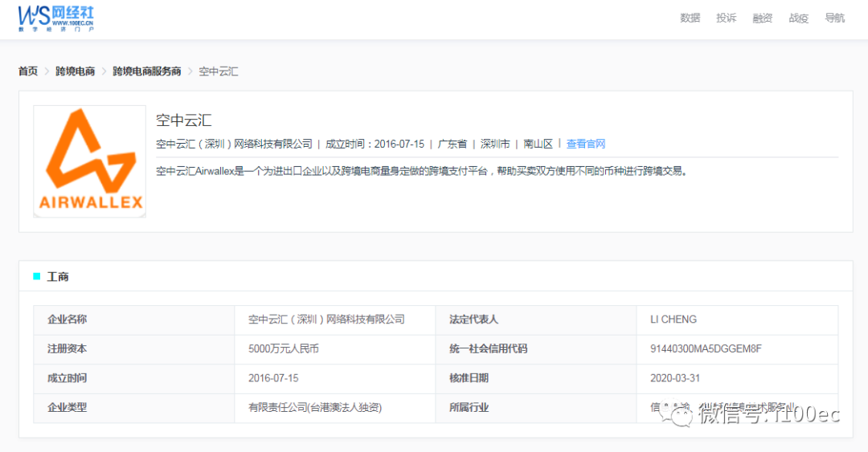The height and width of the screenshot is (452, 868).
Task: Go to 首页 via breadcrumb
Action: point(28,71)
